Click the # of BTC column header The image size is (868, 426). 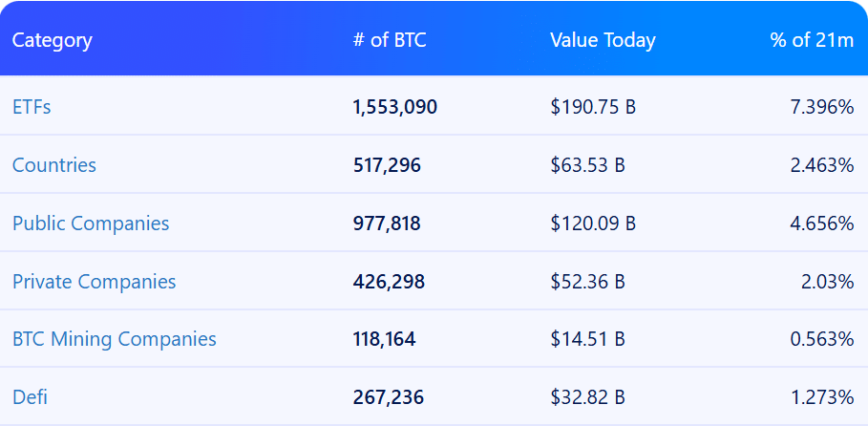(x=390, y=40)
